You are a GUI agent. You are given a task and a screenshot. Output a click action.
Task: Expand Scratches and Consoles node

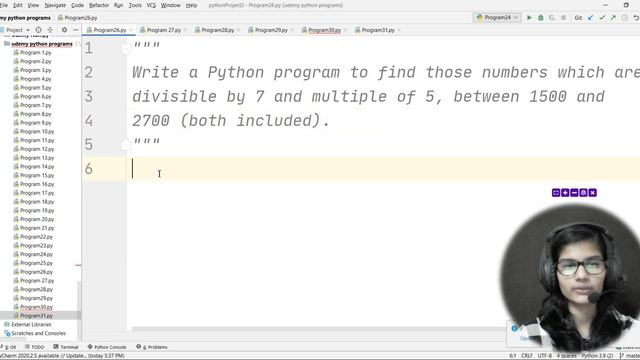pyautogui.click(x=38, y=333)
